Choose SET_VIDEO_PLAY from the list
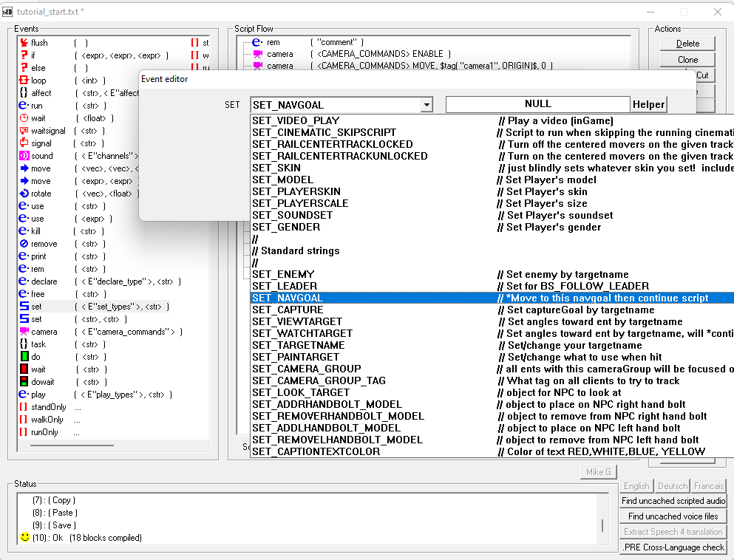This screenshot has width=734, height=560. [x=492, y=120]
